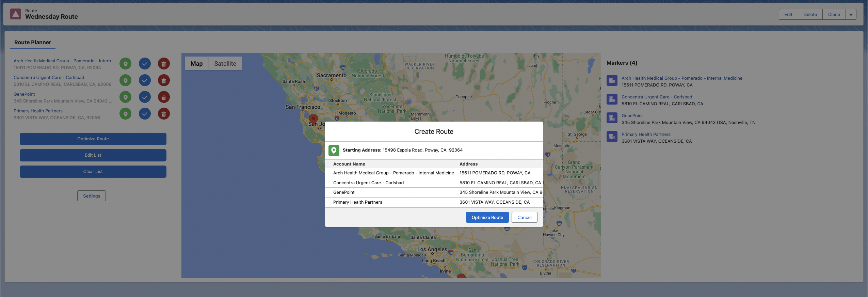The image size is (868, 297).
Task: Click '3601 VISTA WAY, OCEANSIDE, CA' cell in dialog
Action: point(495,202)
